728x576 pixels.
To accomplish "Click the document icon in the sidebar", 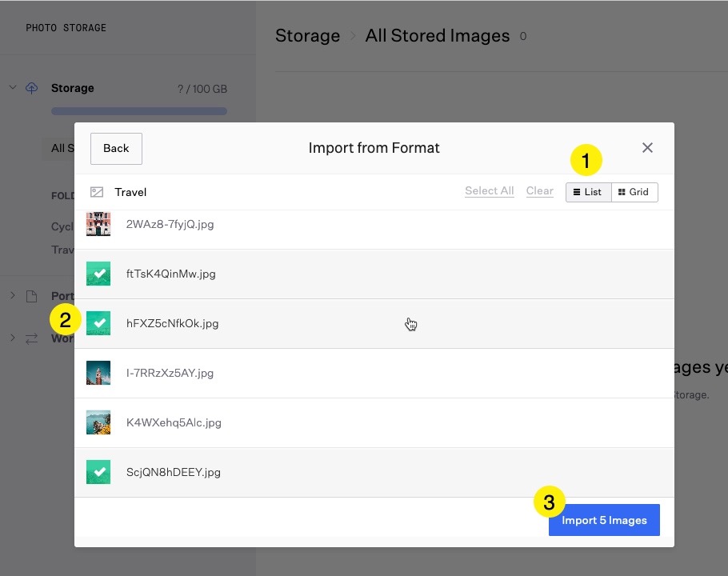I will 32,296.
